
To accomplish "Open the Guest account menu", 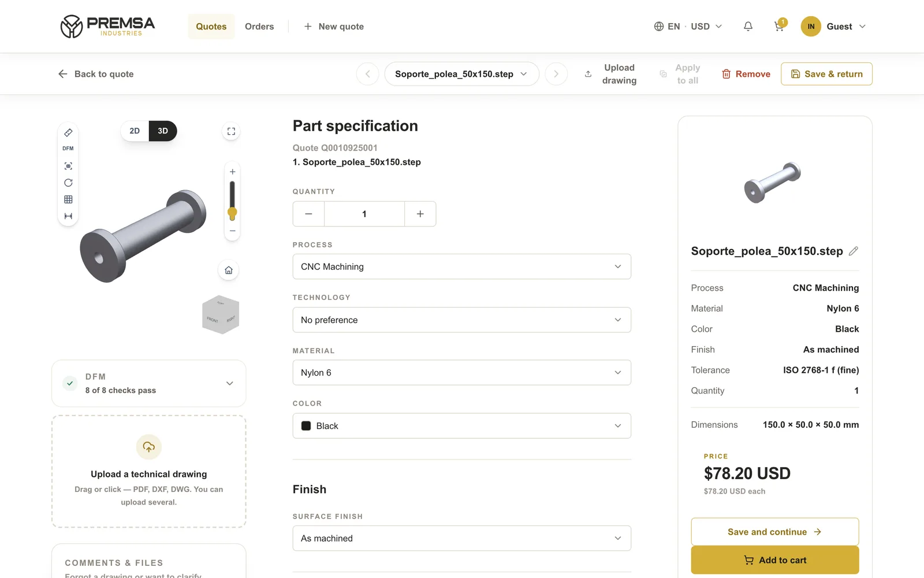I will click(833, 27).
